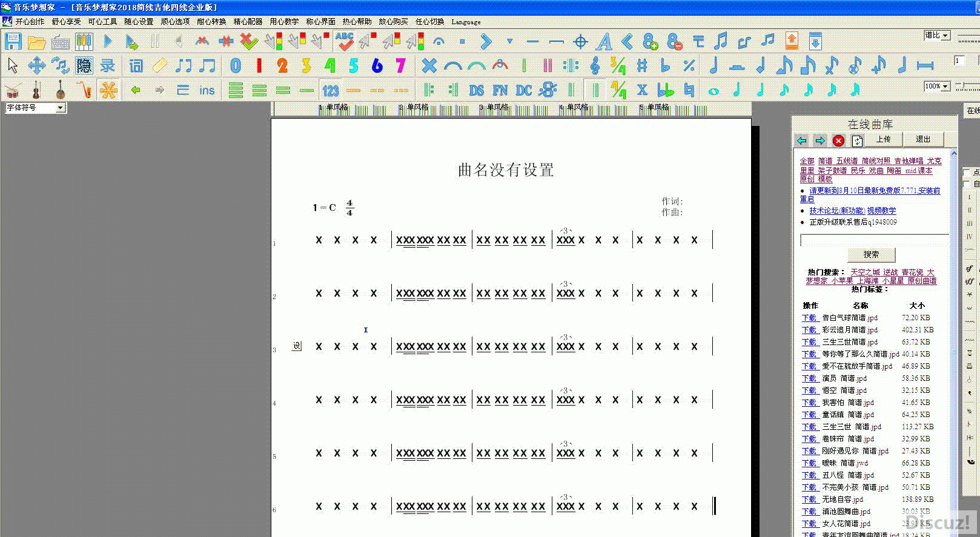Click the 天空之城 hot search link

click(865, 272)
